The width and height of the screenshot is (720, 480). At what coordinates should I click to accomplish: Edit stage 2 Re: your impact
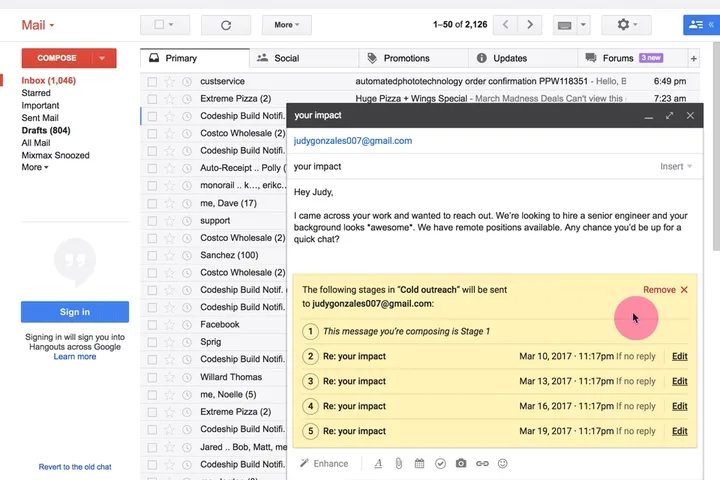pyautogui.click(x=680, y=356)
